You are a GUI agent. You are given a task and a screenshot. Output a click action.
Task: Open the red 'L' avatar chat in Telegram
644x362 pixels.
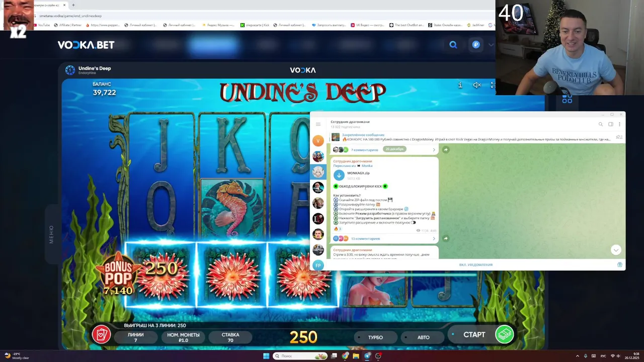[318, 219]
